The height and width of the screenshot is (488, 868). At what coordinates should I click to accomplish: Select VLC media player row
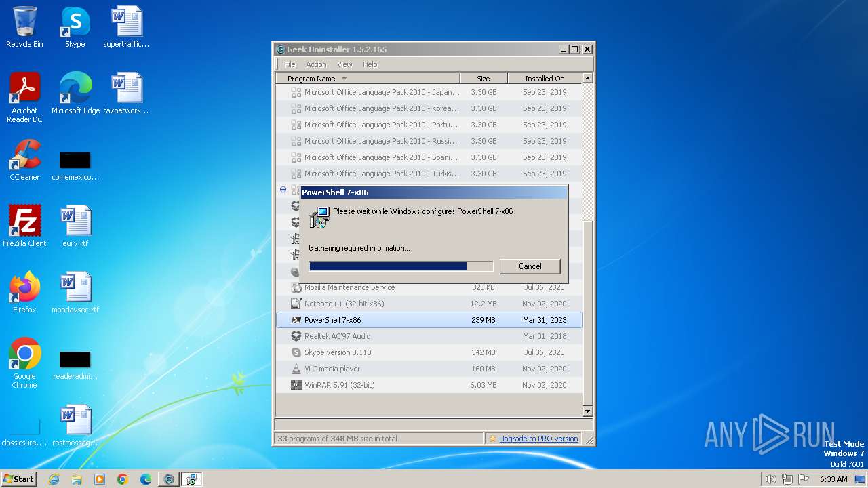click(x=429, y=369)
